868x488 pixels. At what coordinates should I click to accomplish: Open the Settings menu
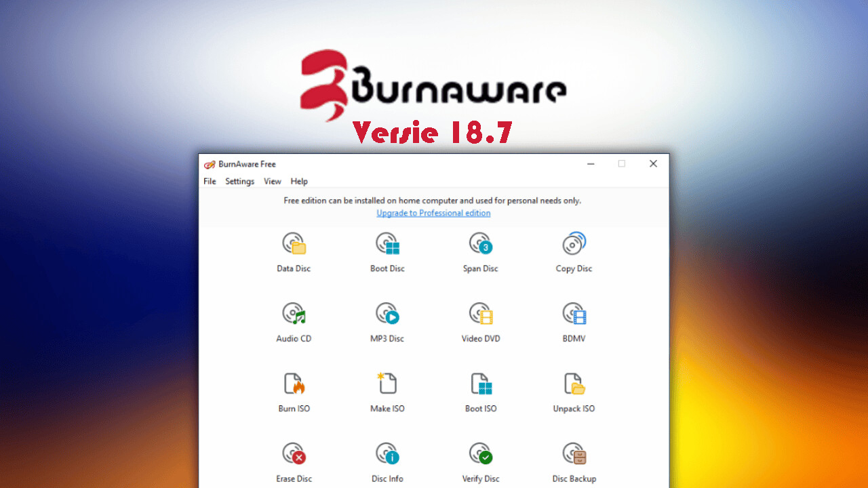coord(239,182)
